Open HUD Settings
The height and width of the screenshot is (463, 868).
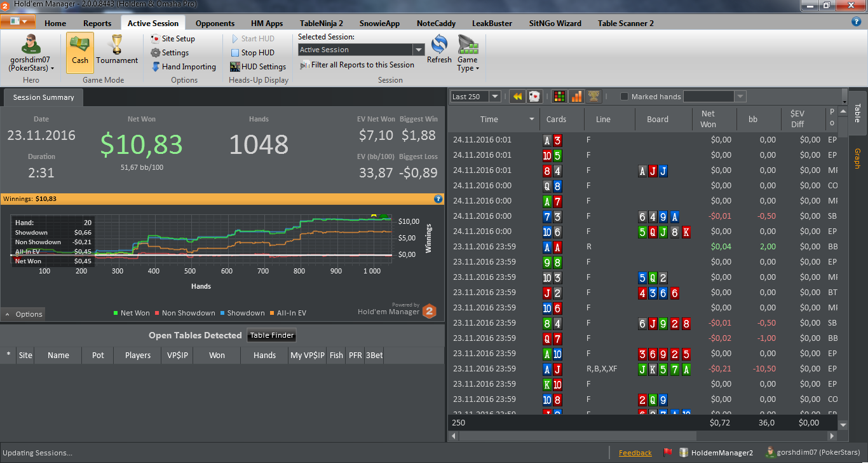(x=258, y=67)
